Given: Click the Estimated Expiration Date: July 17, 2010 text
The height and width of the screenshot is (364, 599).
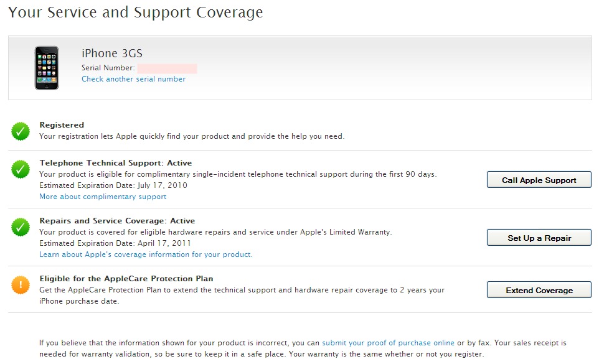Looking at the screenshot, I should click(x=113, y=185).
